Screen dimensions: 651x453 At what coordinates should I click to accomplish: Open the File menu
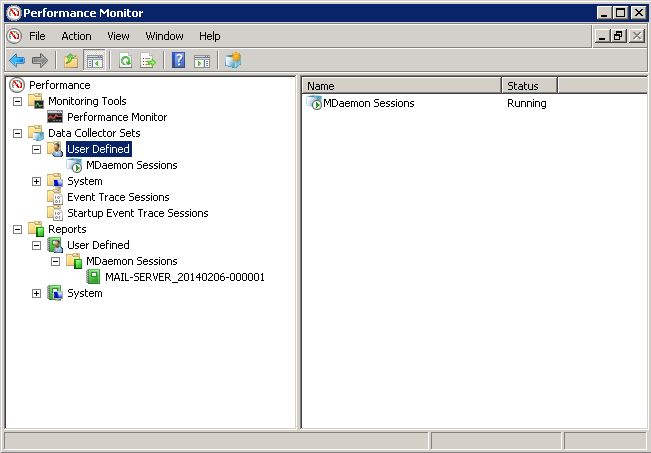37,36
